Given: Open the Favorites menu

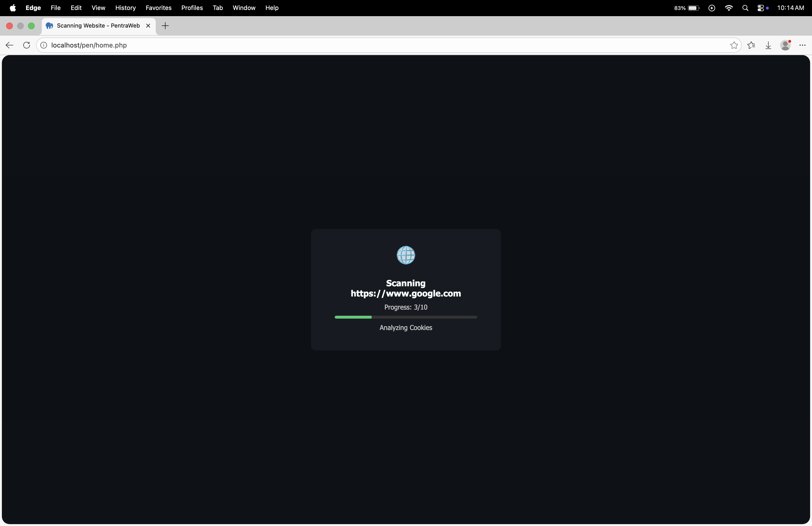Looking at the screenshot, I should click(158, 8).
